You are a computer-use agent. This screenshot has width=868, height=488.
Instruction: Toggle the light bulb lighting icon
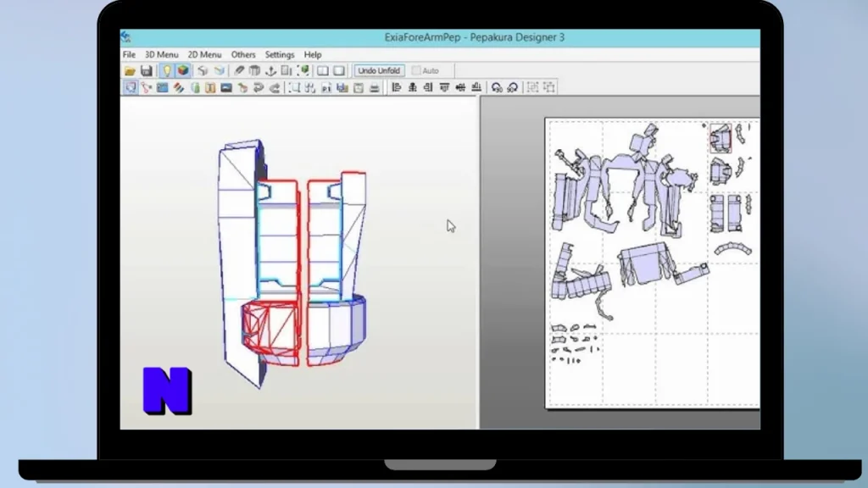point(167,71)
